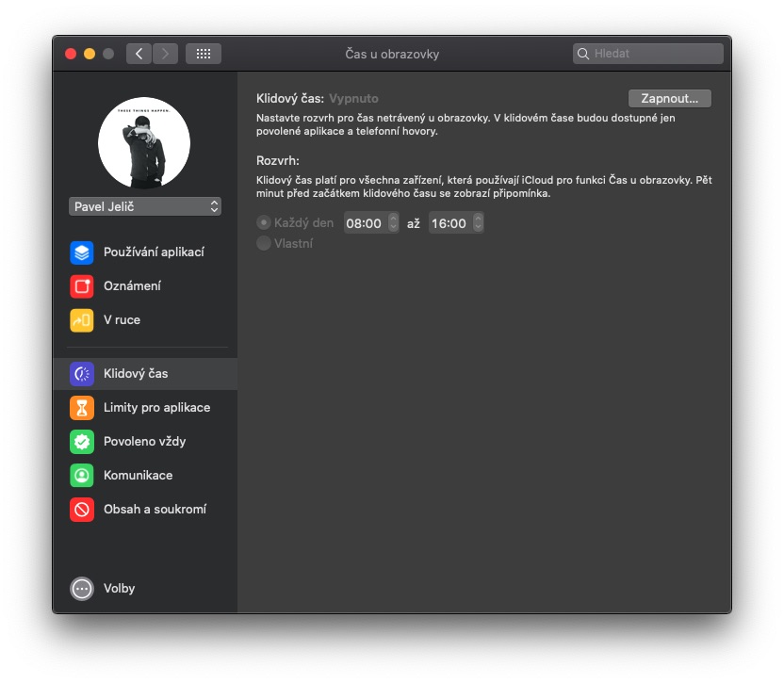Screen dimensions: 784x683
Task: Click the purple Klidový čas icon
Action: [81, 374]
